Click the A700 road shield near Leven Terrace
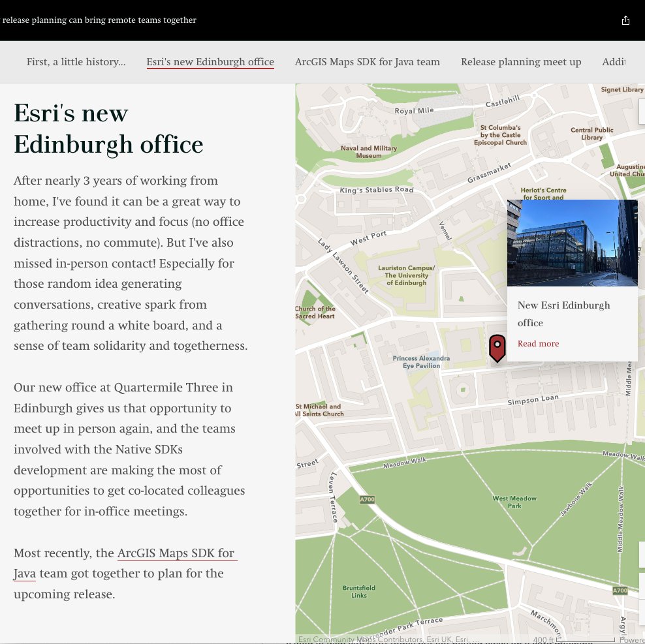The height and width of the screenshot is (644, 645). tap(368, 500)
